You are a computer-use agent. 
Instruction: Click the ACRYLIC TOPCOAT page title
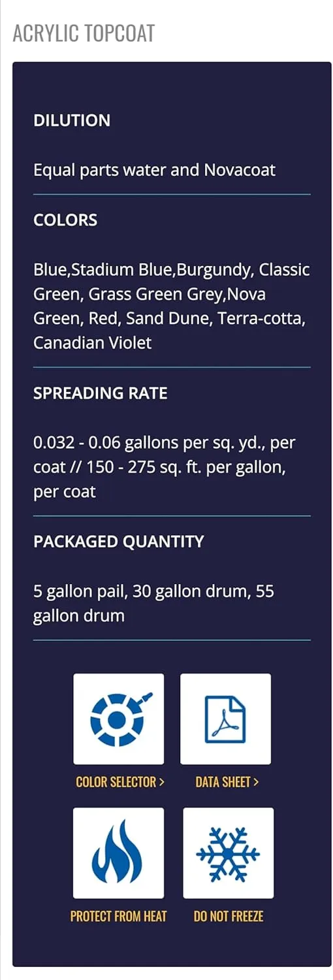pos(84,33)
